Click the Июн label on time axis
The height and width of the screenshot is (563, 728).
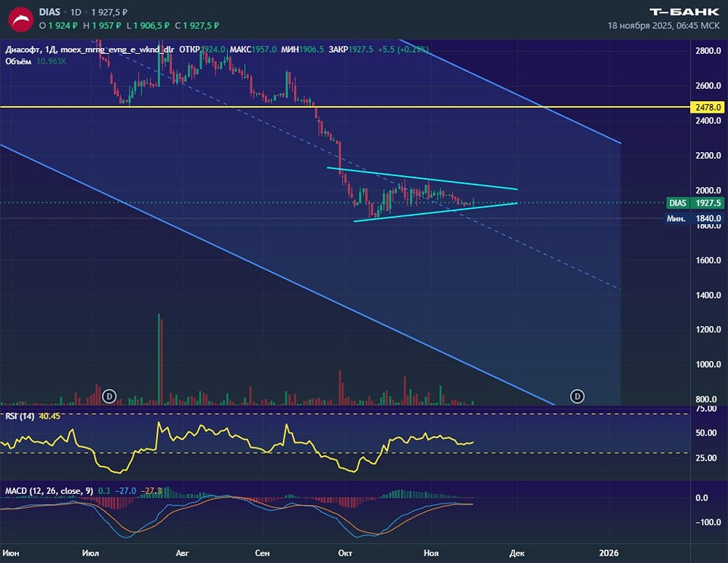click(11, 553)
